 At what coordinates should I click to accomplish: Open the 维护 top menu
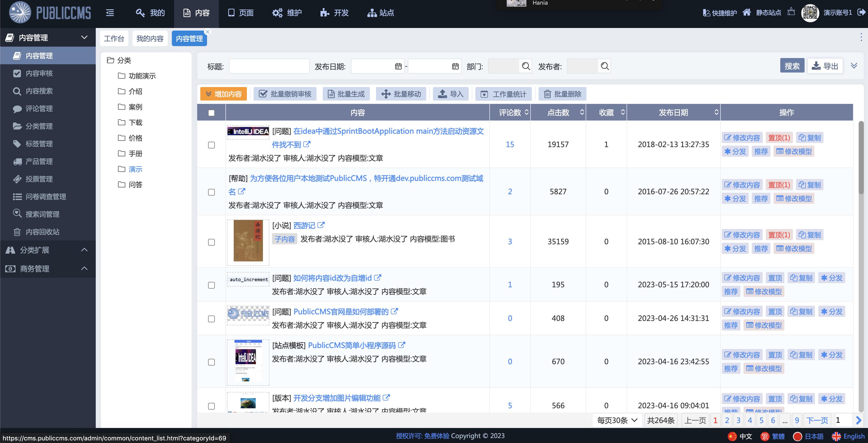pyautogui.click(x=287, y=13)
